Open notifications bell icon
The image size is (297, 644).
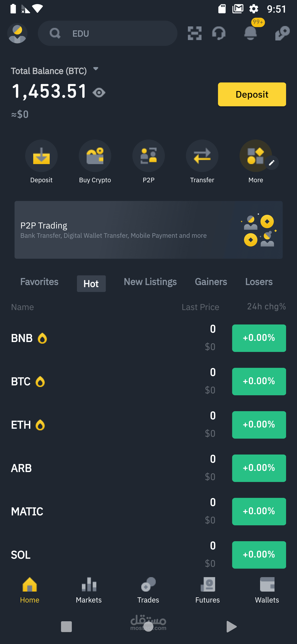[x=250, y=33]
